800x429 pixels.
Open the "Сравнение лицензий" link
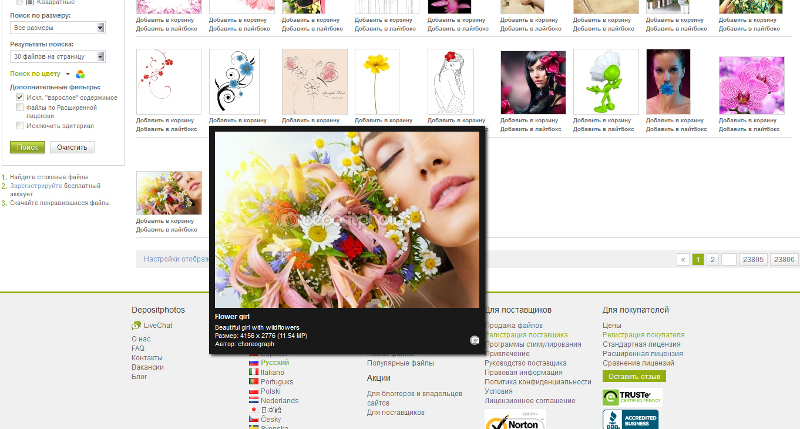(x=638, y=363)
